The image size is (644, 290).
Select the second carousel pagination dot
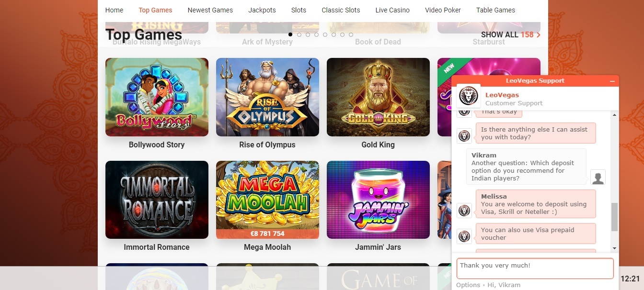(299, 34)
